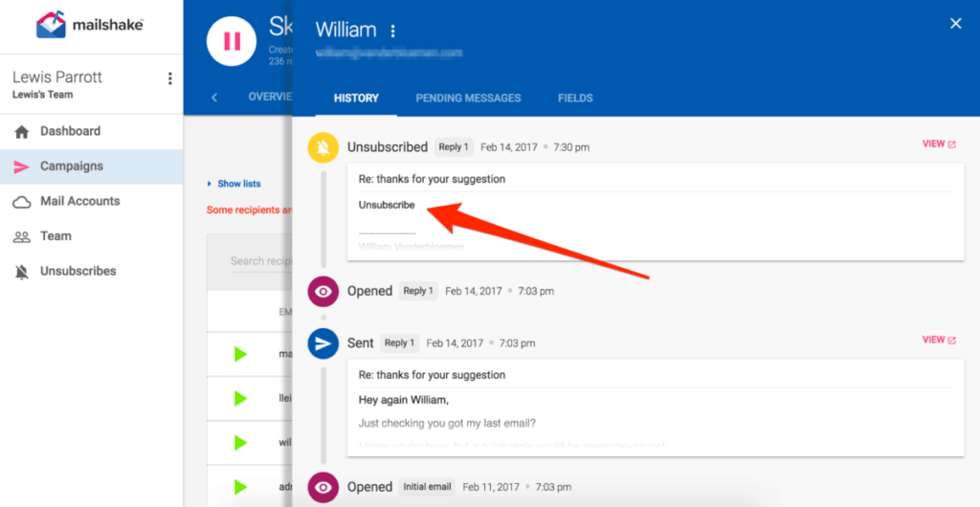Click the Mailshake logo
This screenshot has height=507, width=980.
coord(91,25)
